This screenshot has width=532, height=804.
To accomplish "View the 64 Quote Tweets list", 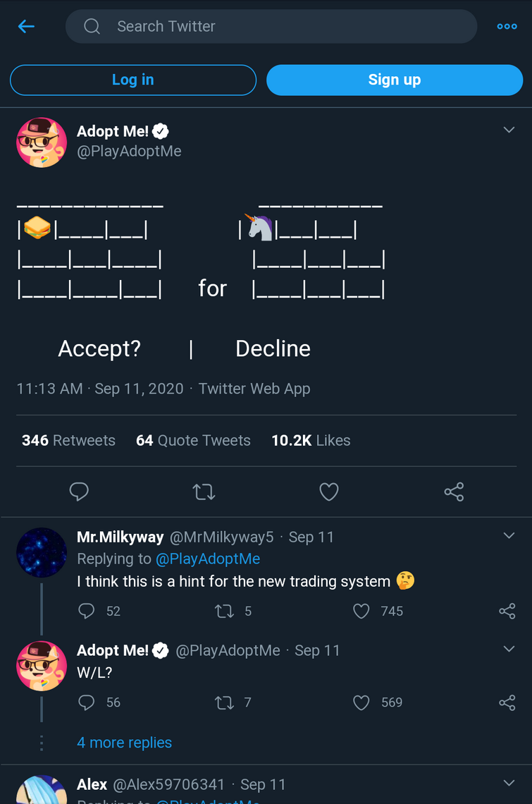I will coord(193,441).
